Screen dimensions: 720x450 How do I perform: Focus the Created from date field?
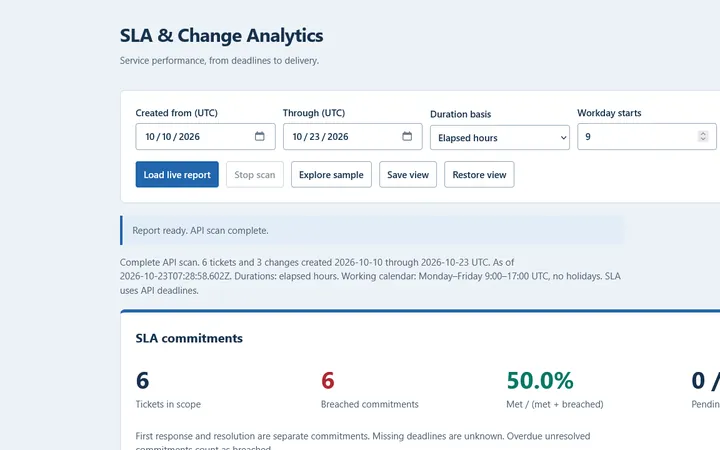pyautogui.click(x=205, y=136)
